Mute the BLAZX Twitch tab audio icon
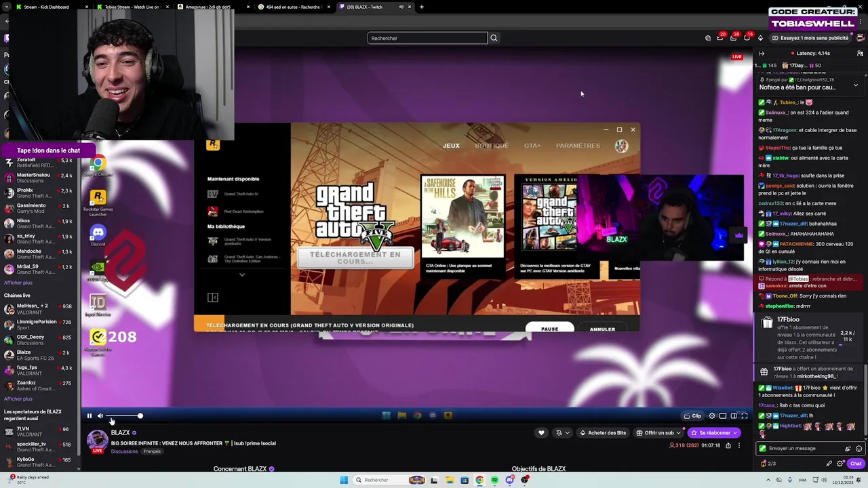This screenshot has width=868, height=488. [401, 7]
